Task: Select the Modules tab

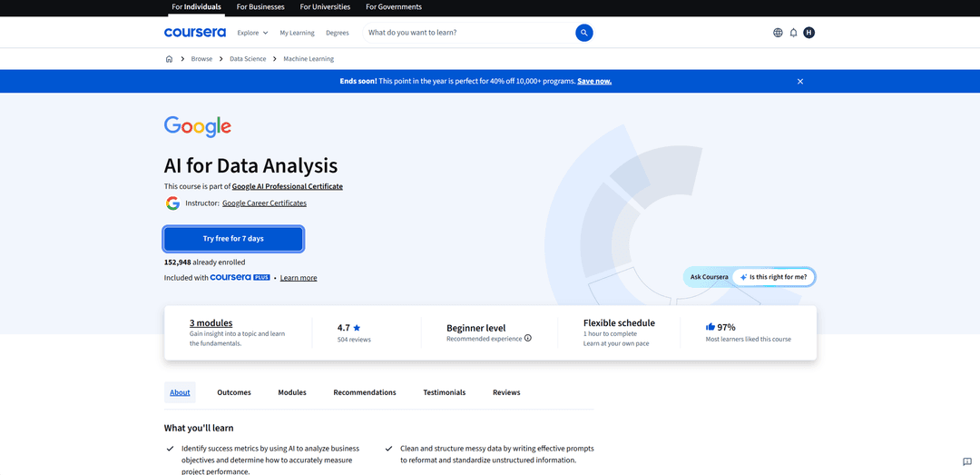Action: point(292,392)
